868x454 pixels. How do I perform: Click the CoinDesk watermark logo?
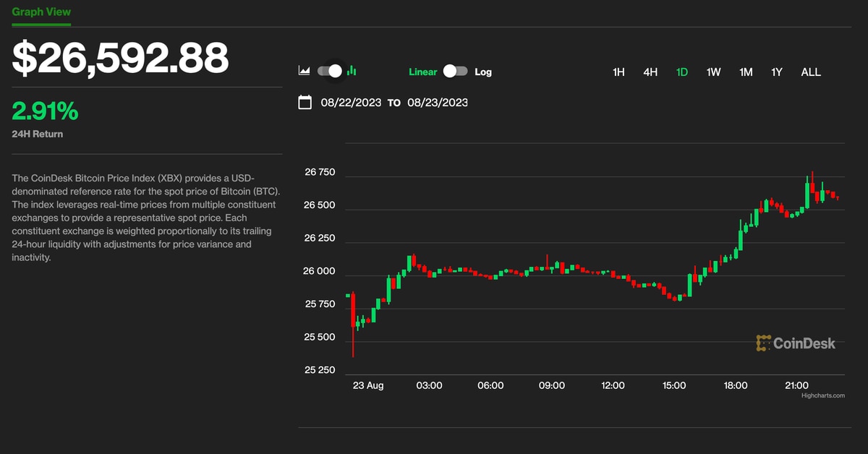pos(796,343)
